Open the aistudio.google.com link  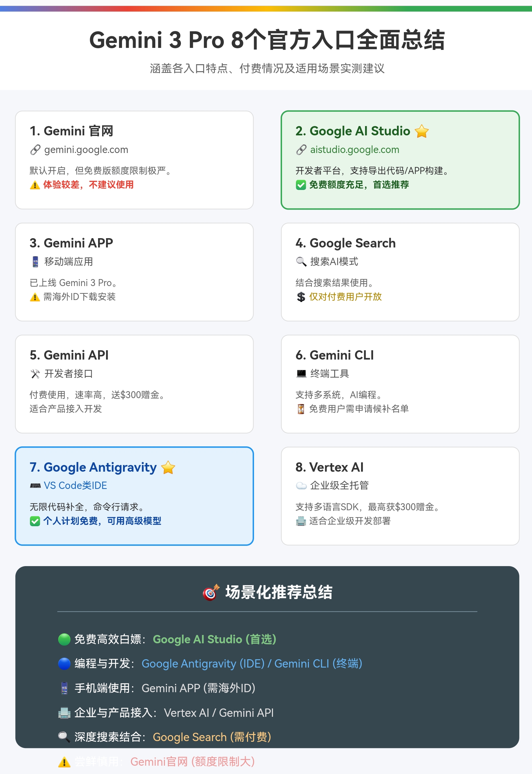coord(354,150)
